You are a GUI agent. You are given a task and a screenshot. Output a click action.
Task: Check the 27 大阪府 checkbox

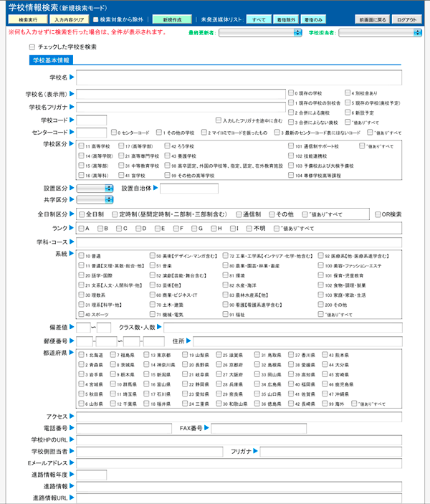point(219,374)
